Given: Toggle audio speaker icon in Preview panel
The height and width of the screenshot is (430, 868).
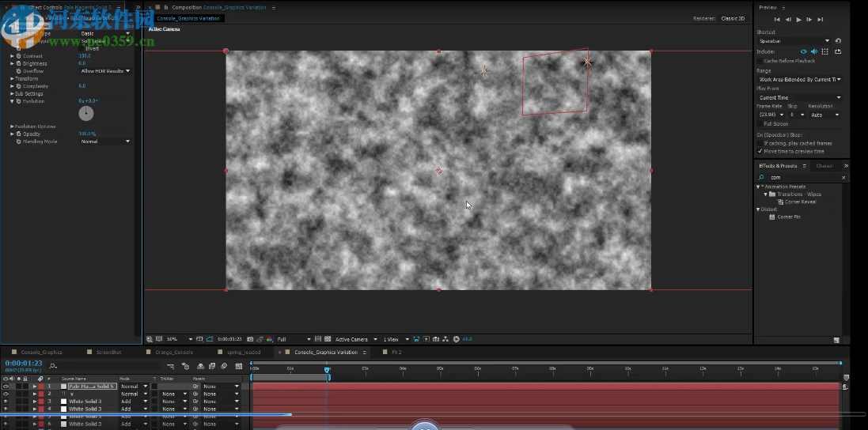Looking at the screenshot, I should pos(813,51).
